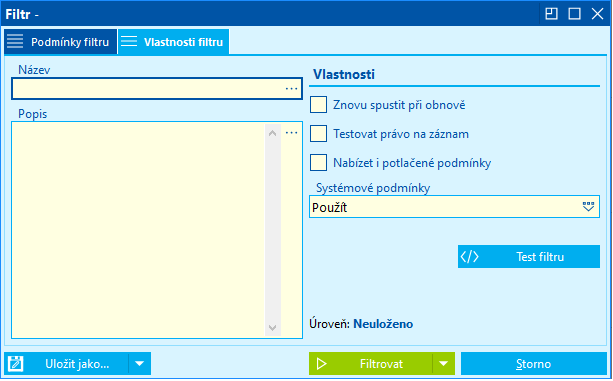Select the Vlastnosti filtru tab
Screen dimensions: 613x381
[x=174, y=41]
